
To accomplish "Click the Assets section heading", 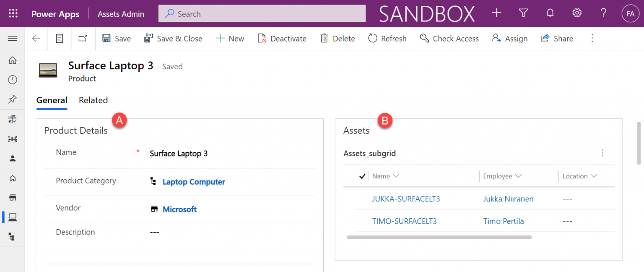I will click(x=356, y=131).
